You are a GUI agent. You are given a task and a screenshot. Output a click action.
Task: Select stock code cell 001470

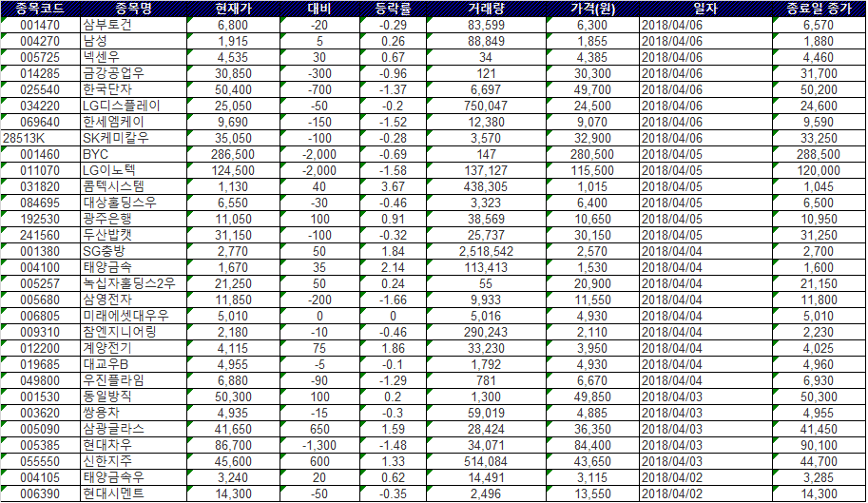[40, 25]
